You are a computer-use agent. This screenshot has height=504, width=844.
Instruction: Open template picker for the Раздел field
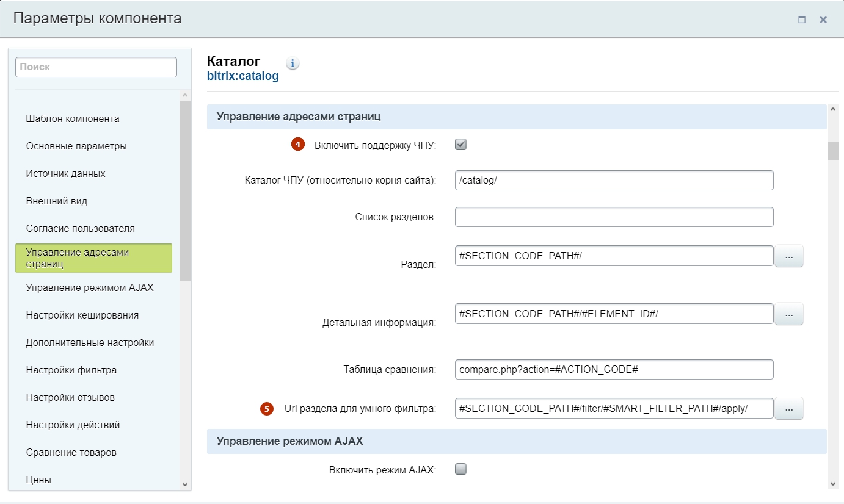click(789, 256)
